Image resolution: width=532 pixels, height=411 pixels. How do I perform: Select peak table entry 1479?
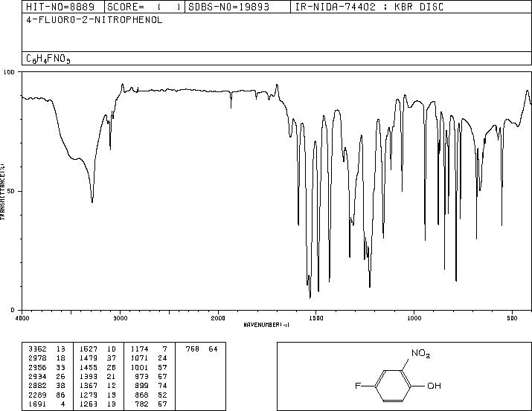89,358
